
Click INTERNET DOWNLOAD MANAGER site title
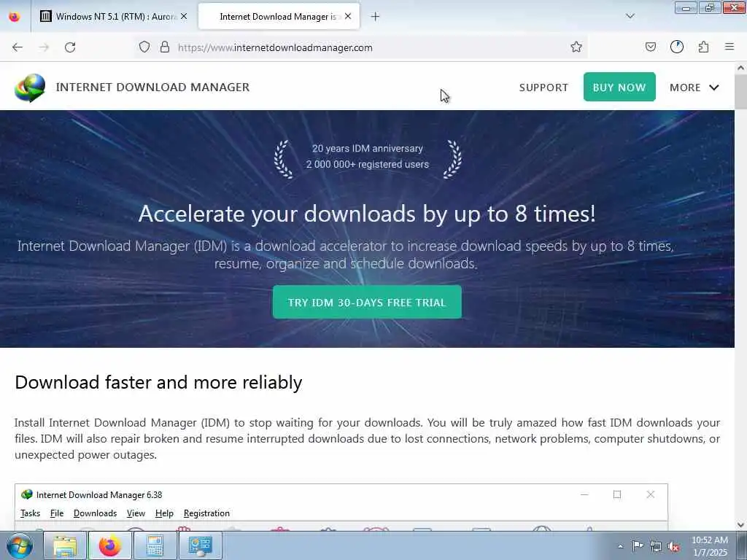(152, 87)
